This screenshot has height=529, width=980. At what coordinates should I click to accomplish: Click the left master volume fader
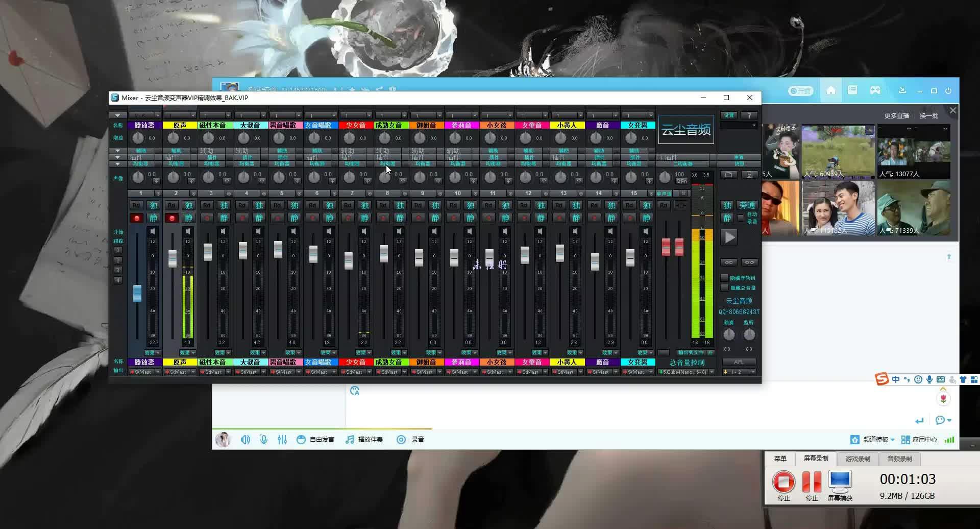666,247
